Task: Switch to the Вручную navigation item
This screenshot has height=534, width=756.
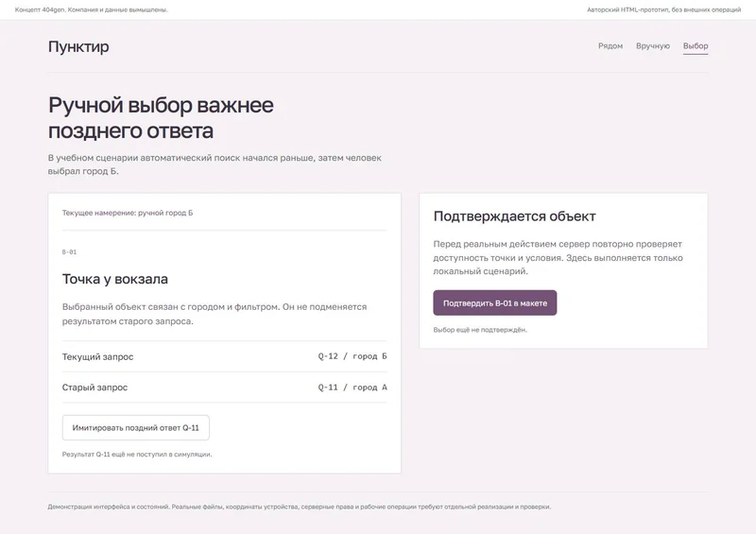Action: point(653,45)
